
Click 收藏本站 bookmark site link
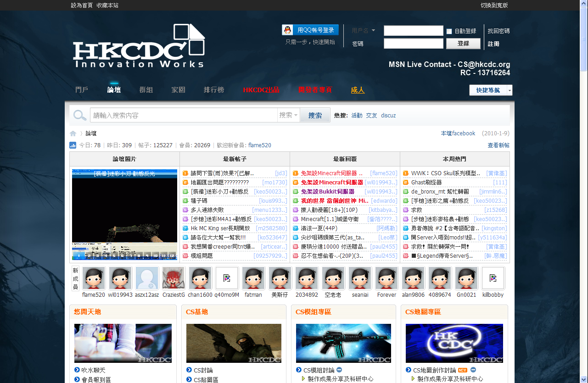(x=107, y=6)
